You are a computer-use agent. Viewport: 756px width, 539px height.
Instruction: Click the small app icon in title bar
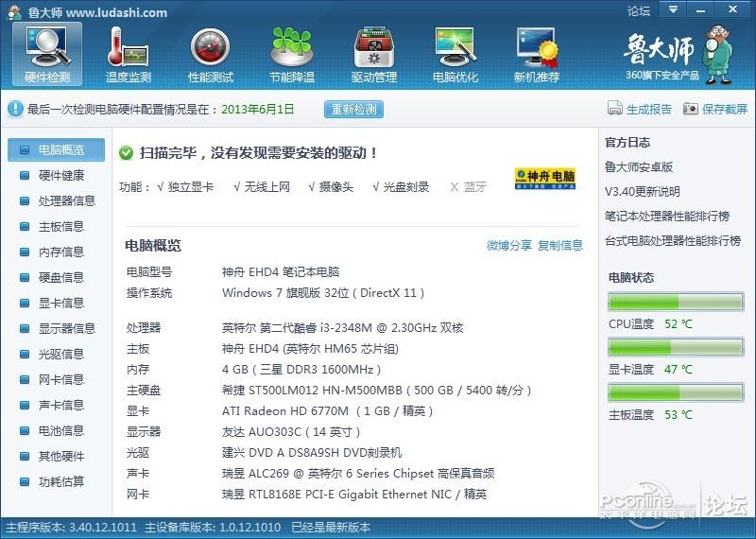[x=14, y=11]
